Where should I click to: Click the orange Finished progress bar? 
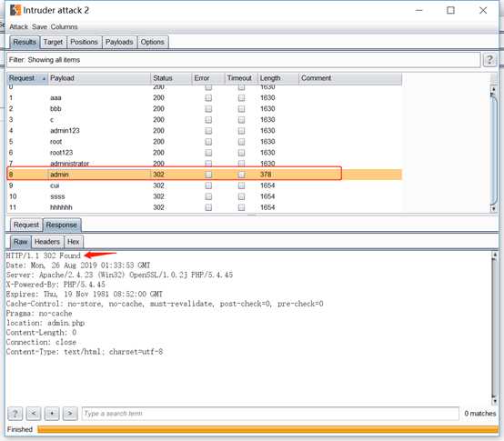point(267,429)
